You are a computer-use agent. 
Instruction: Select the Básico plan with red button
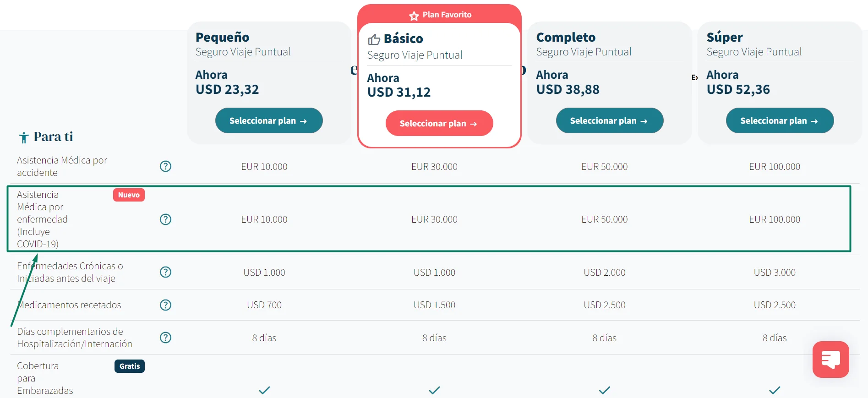(x=439, y=123)
